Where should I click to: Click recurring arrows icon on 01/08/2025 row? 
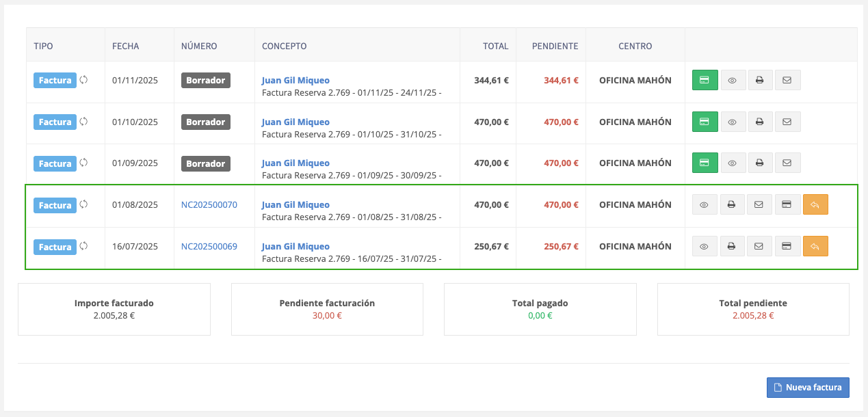click(x=83, y=204)
